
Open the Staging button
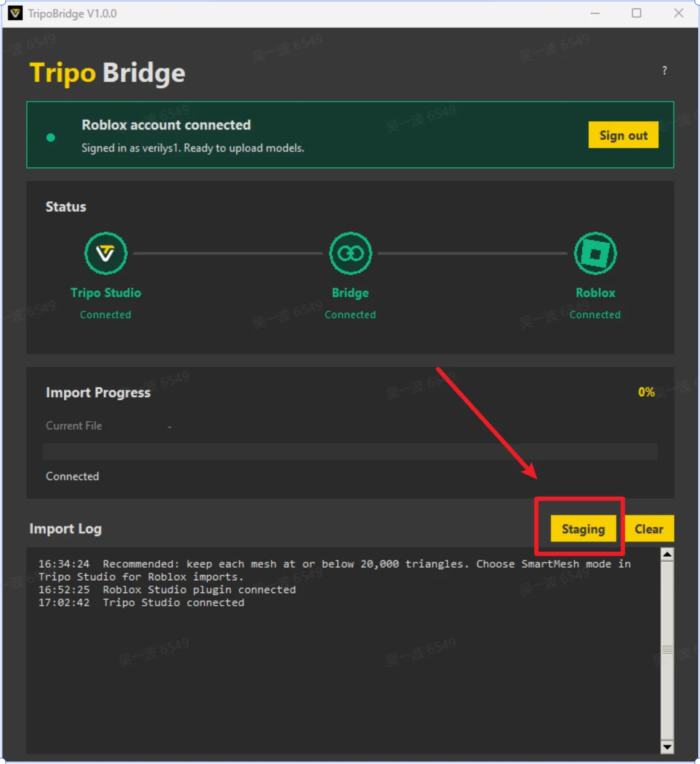[x=583, y=529]
